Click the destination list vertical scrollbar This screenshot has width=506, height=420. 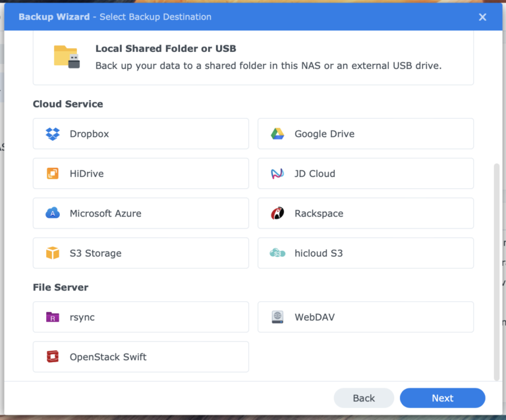click(496, 271)
